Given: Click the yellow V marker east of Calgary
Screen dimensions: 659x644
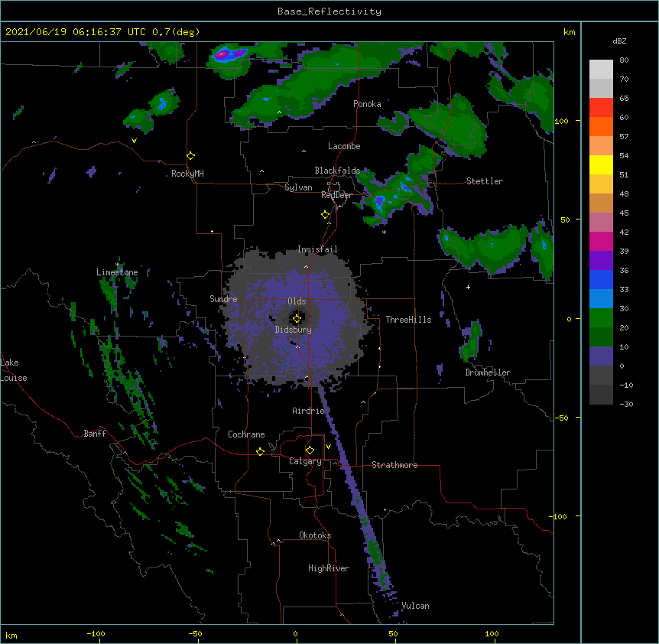Looking at the screenshot, I should point(328,447).
